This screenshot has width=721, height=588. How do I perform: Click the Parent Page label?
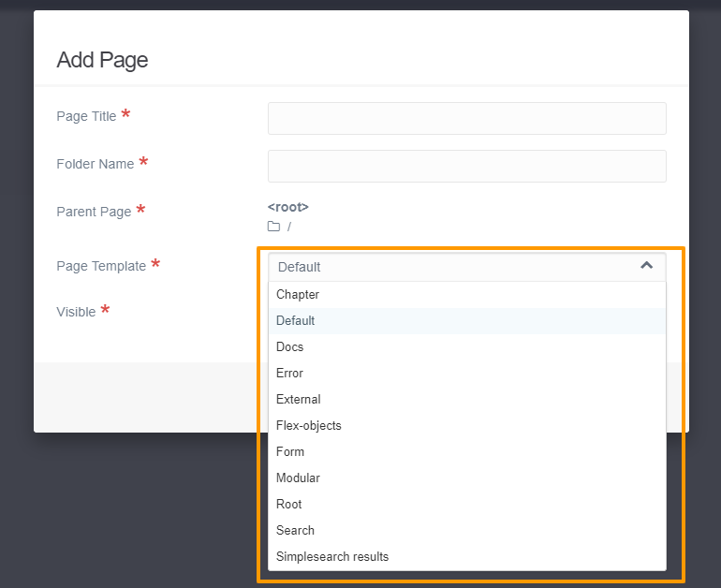(x=94, y=212)
